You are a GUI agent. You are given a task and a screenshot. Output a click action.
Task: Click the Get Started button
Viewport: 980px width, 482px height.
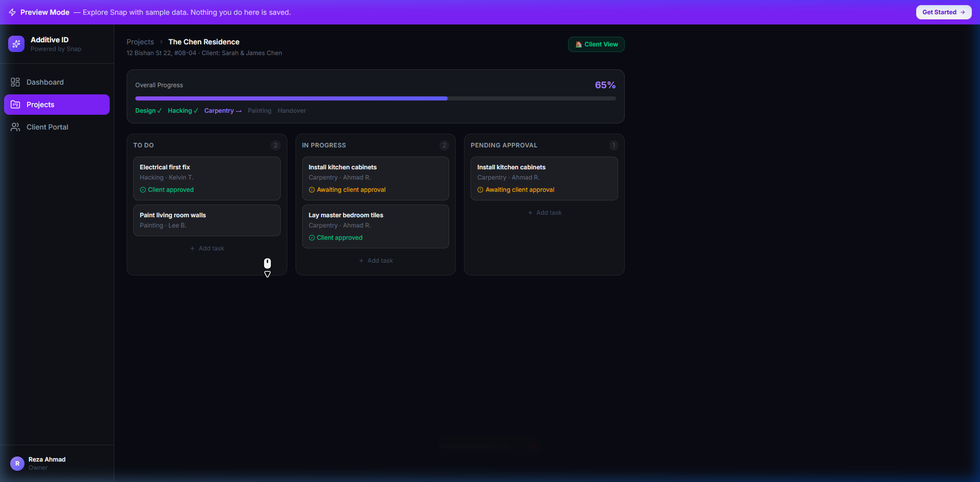(x=943, y=12)
